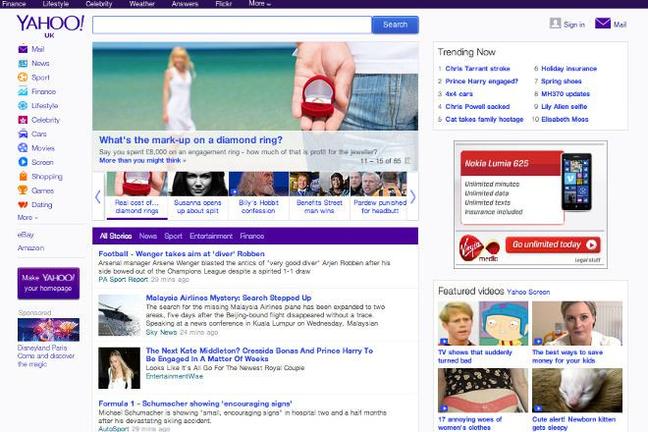Click trending topic MH370 updates
The width and height of the screenshot is (648, 432).
point(565,94)
